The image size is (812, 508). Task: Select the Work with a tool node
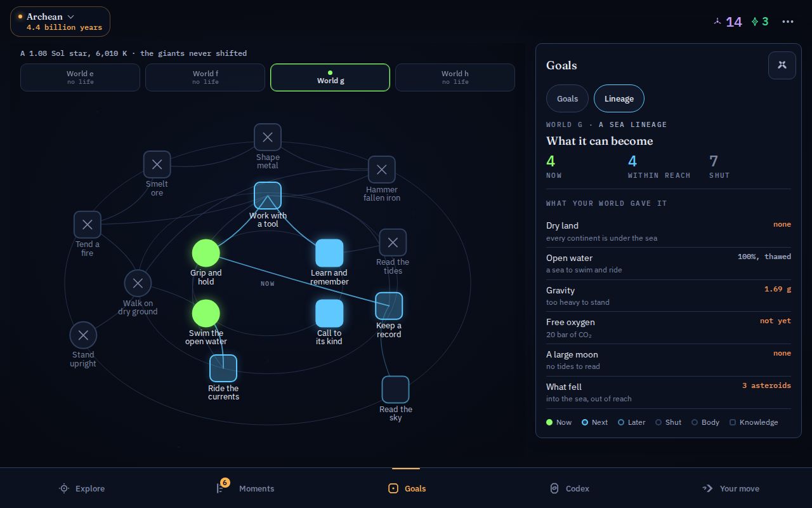pyautogui.click(x=268, y=196)
